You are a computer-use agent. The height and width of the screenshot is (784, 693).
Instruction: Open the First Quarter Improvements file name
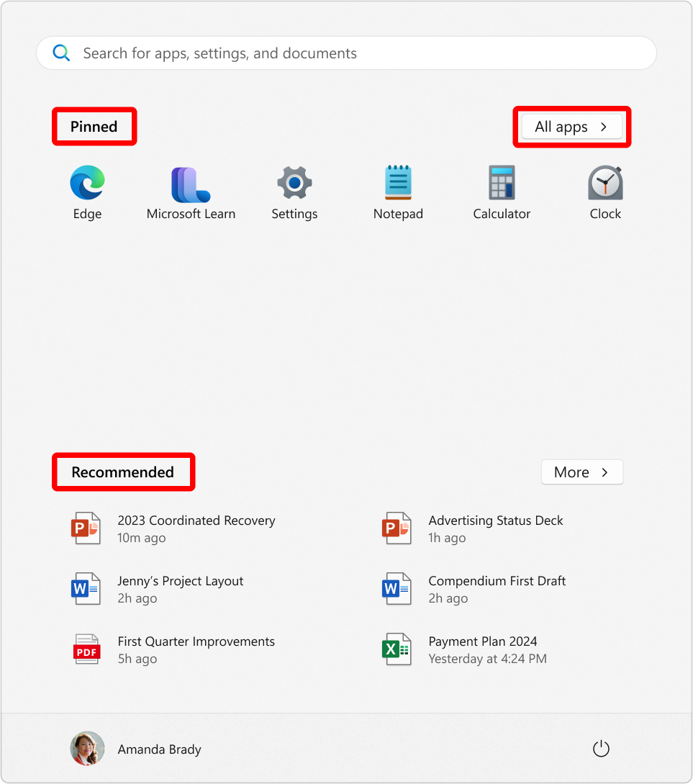click(196, 641)
